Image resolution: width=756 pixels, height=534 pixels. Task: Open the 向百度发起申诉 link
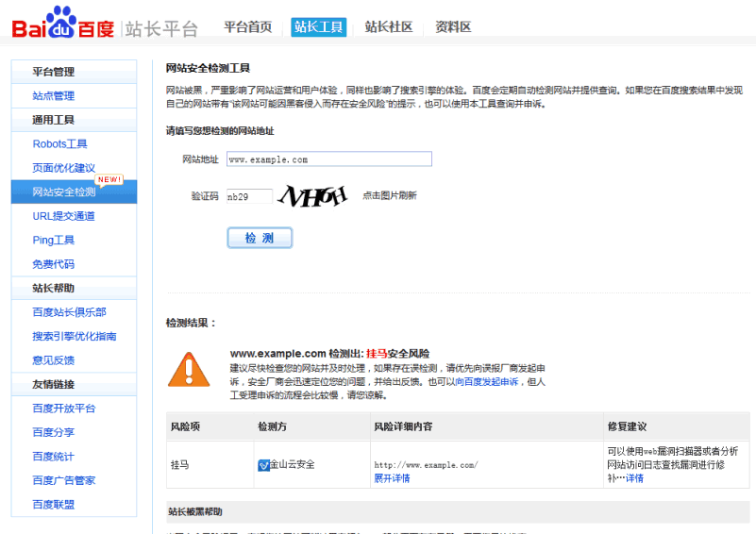click(486, 382)
